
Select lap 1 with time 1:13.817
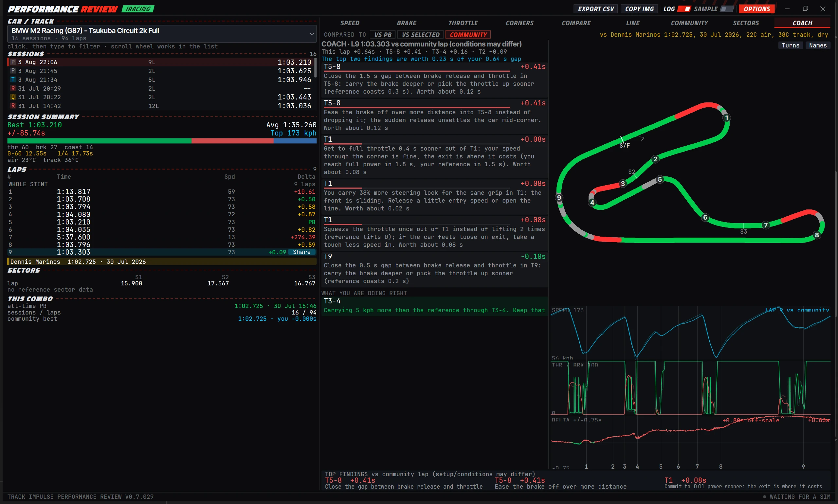(162, 192)
